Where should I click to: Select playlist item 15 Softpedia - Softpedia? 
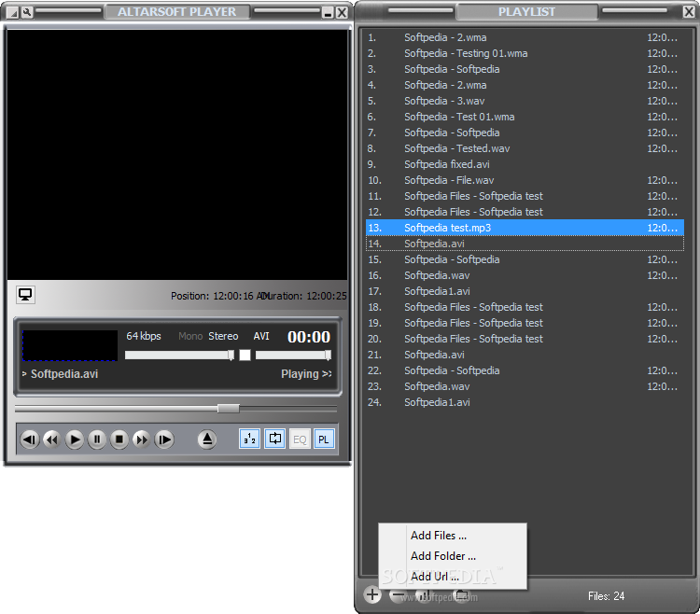click(x=525, y=259)
